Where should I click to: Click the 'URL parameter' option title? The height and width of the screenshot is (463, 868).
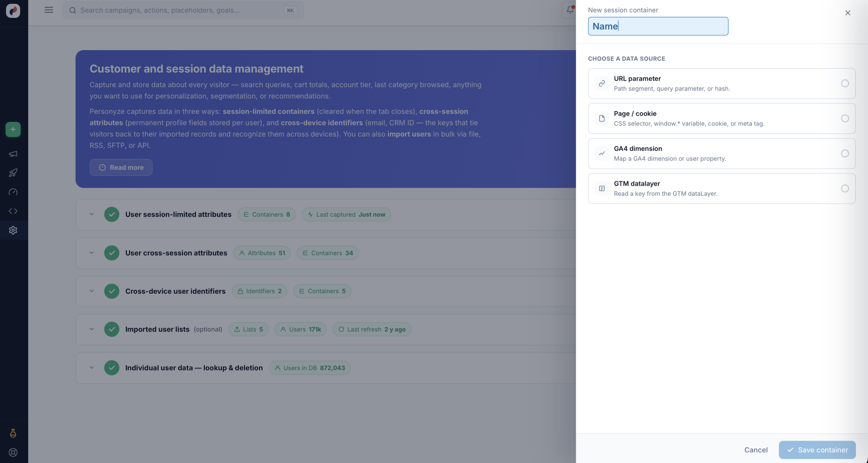tap(637, 78)
